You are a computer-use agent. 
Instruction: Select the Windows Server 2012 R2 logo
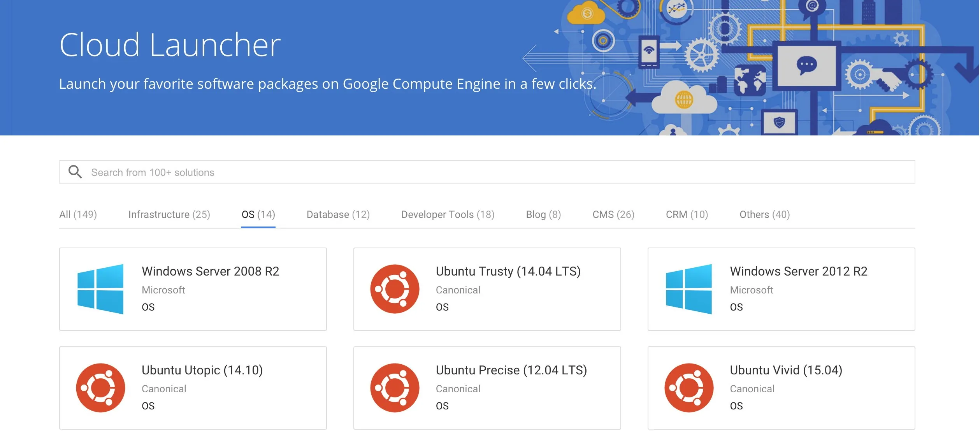(x=690, y=288)
